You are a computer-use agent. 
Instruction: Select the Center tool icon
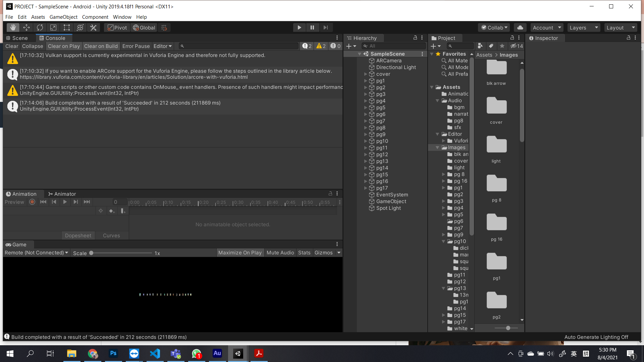tap(117, 27)
